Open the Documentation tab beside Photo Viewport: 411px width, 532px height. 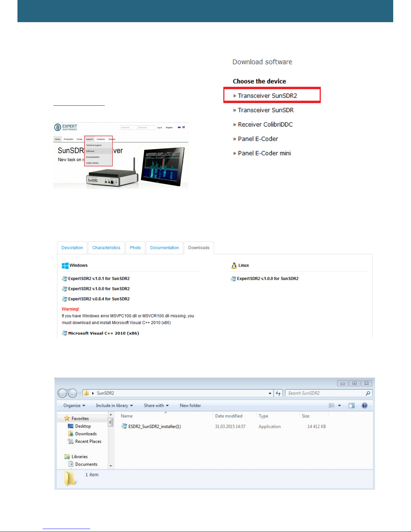(x=164, y=248)
